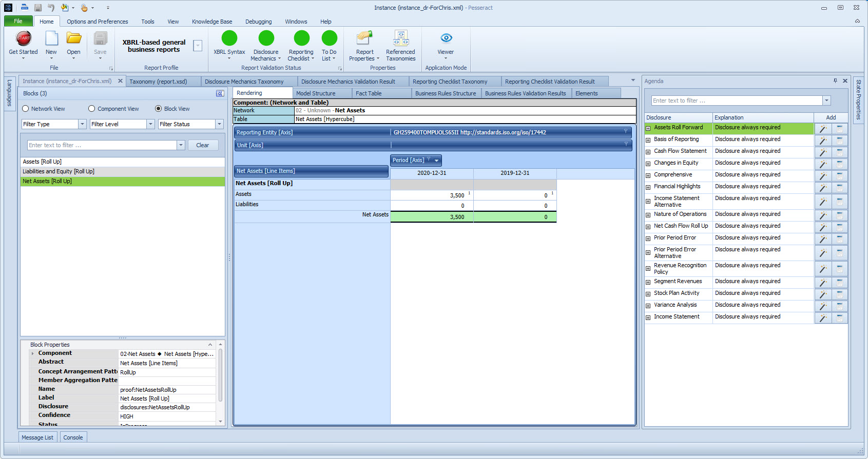
Task: Open a file with the Open folder icon
Action: click(x=74, y=38)
